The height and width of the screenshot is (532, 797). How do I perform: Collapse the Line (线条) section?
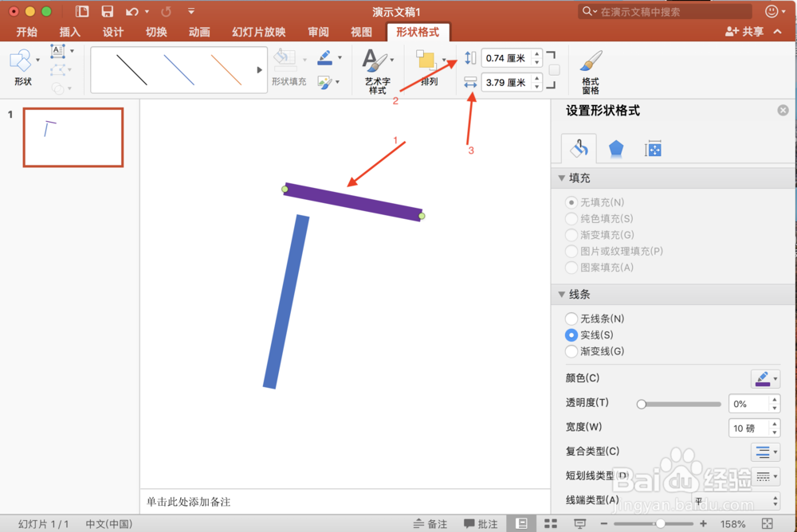562,294
